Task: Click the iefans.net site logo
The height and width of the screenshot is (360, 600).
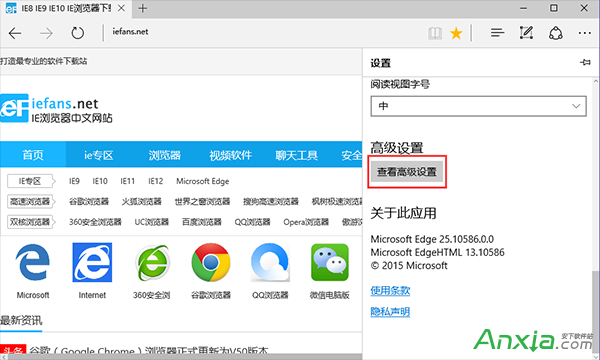Action: pyautogui.click(x=56, y=109)
